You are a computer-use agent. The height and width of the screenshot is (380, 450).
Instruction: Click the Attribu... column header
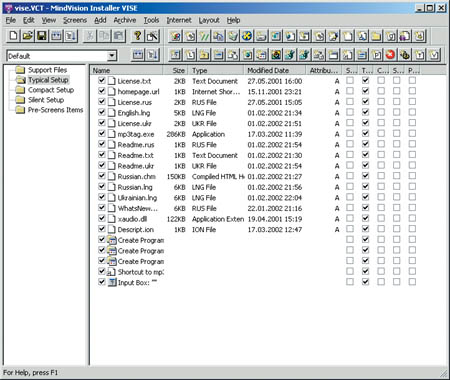(324, 70)
